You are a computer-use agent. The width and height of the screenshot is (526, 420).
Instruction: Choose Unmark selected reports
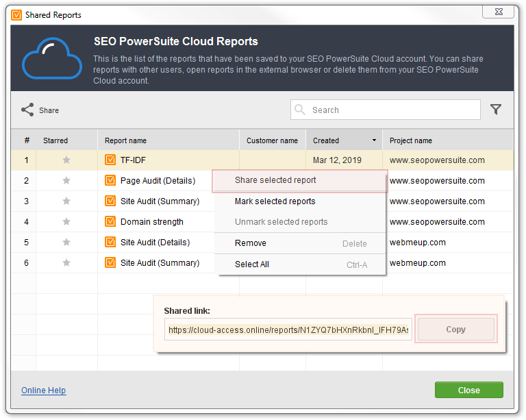(x=299, y=222)
